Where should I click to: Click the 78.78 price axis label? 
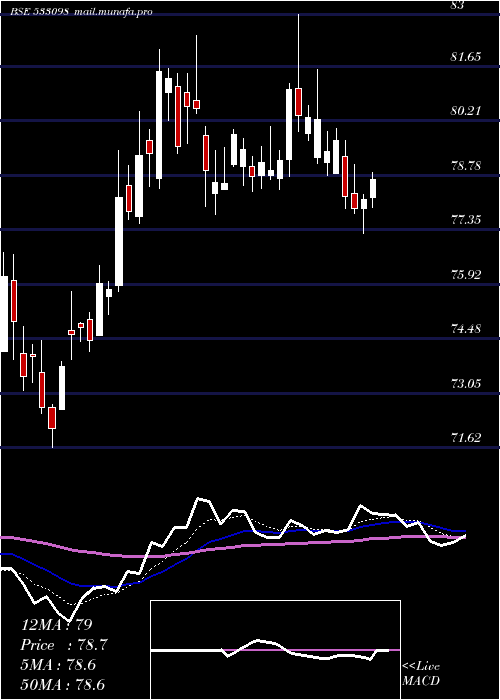click(467, 166)
